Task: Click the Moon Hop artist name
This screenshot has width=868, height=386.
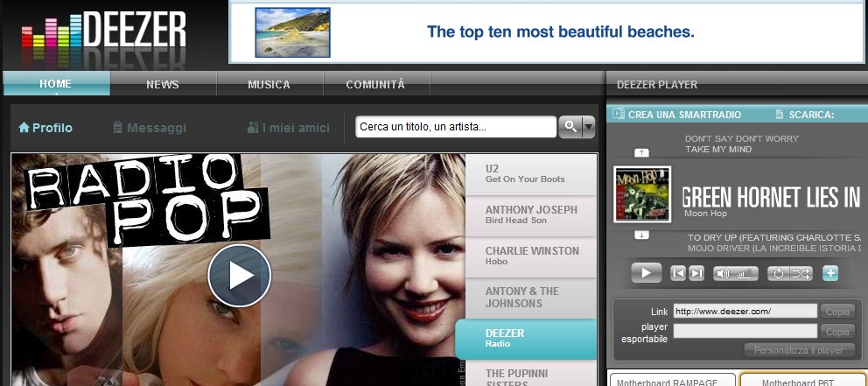Action: tap(706, 214)
